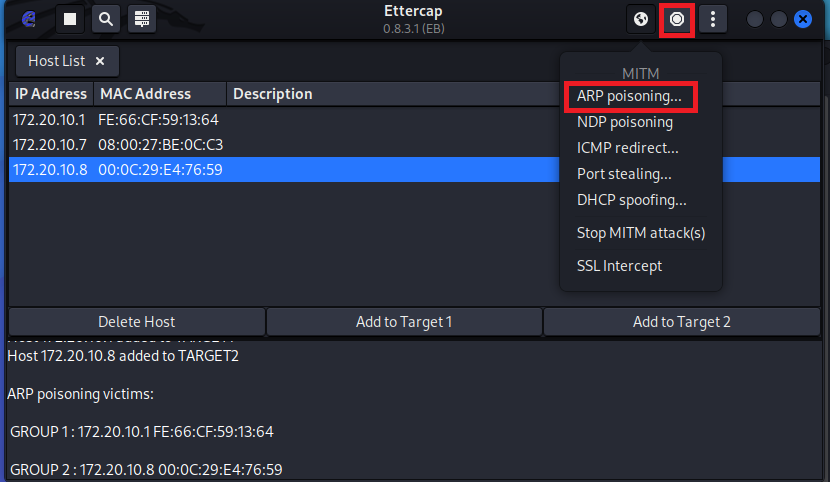The height and width of the screenshot is (482, 830).
Task: Open the hosts list icon
Action: 141,19
